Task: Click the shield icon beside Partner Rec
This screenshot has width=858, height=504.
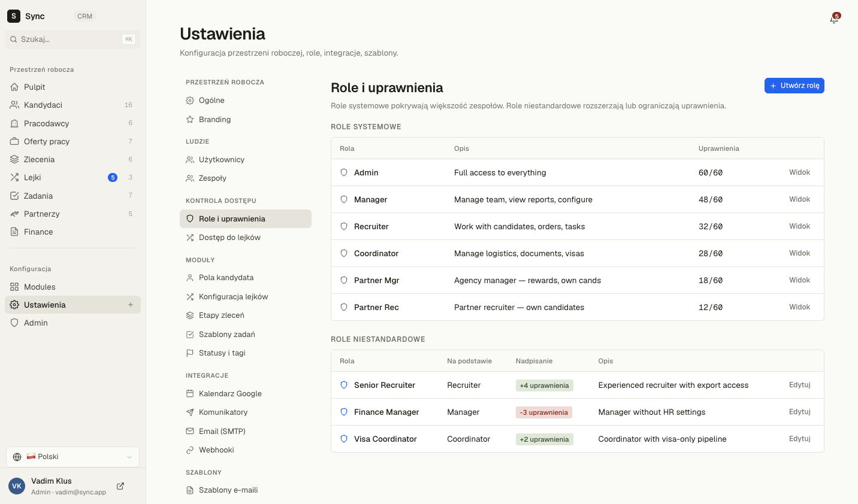Action: coord(344,307)
